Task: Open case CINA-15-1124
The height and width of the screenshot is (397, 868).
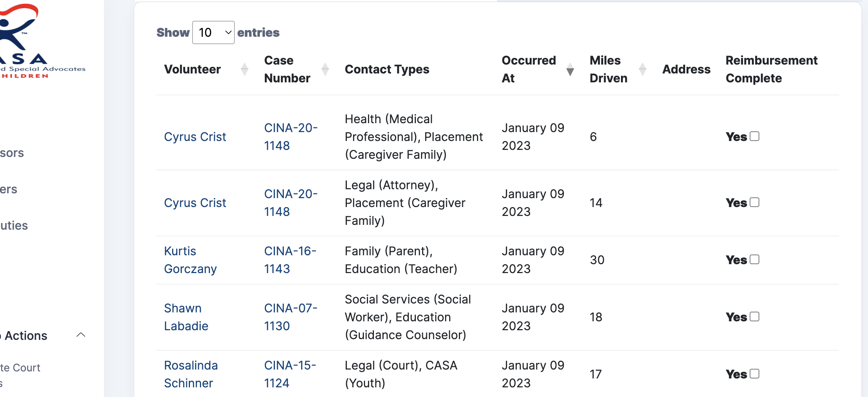Action: tap(290, 374)
